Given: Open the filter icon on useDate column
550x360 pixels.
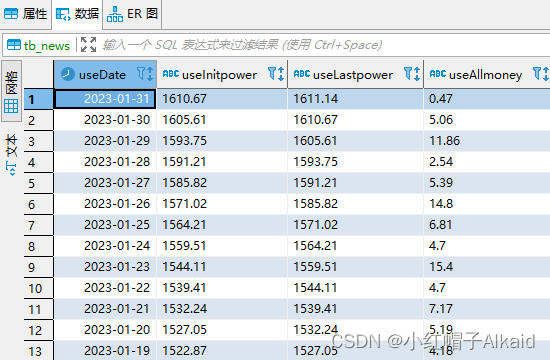Looking at the screenshot, I should coord(141,74).
